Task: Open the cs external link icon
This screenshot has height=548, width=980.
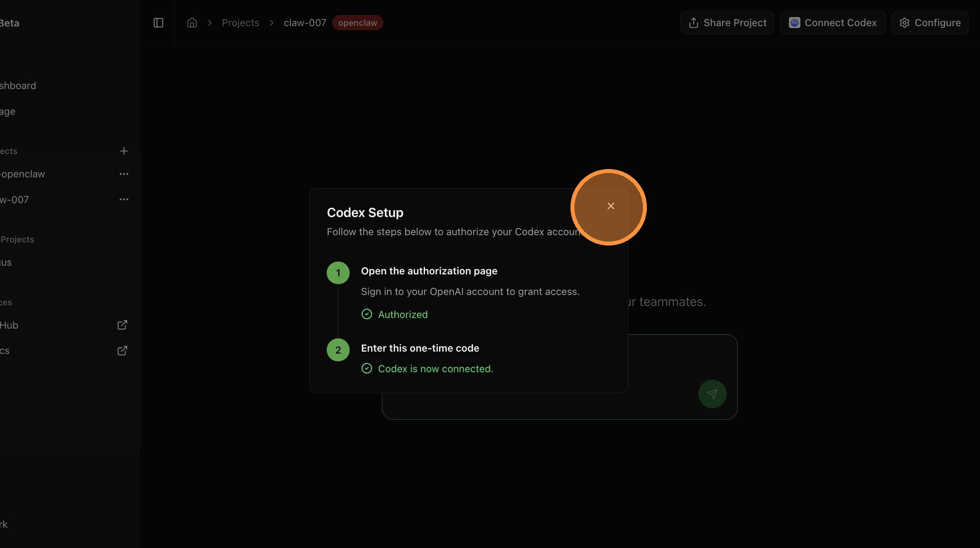Action: tap(122, 351)
